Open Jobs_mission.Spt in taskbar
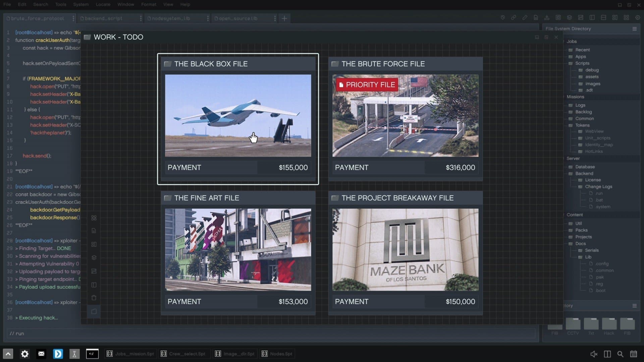 coord(130,354)
